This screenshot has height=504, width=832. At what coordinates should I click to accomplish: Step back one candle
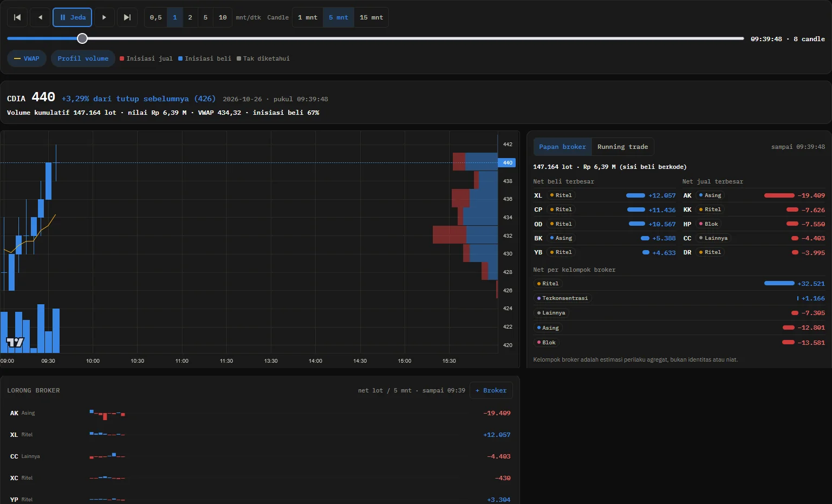click(x=40, y=17)
